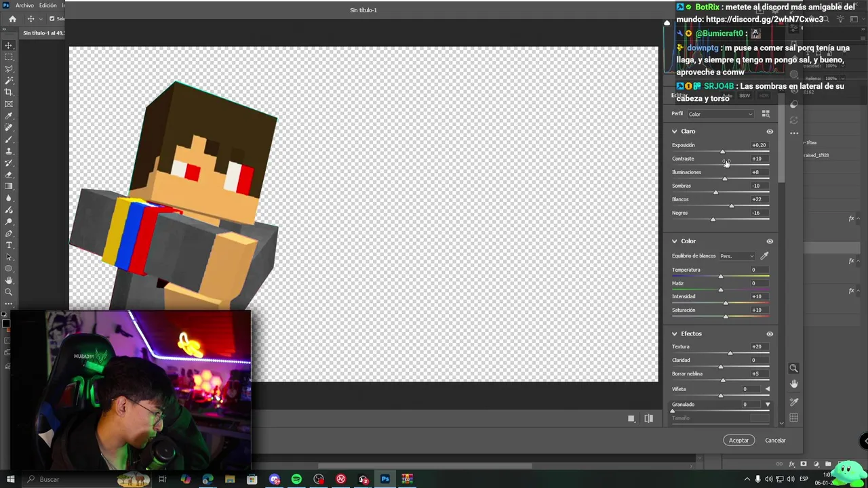
Task: Select the Gradient tool
Action: coord(9,186)
